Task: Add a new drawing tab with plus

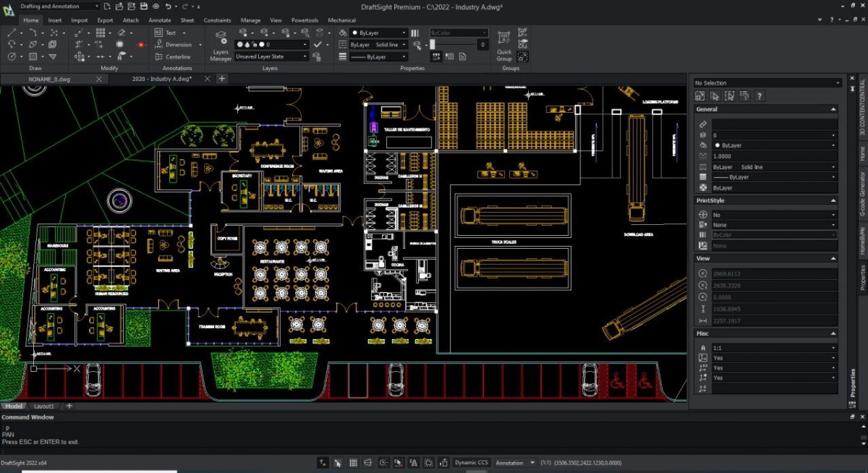Action: tap(222, 79)
